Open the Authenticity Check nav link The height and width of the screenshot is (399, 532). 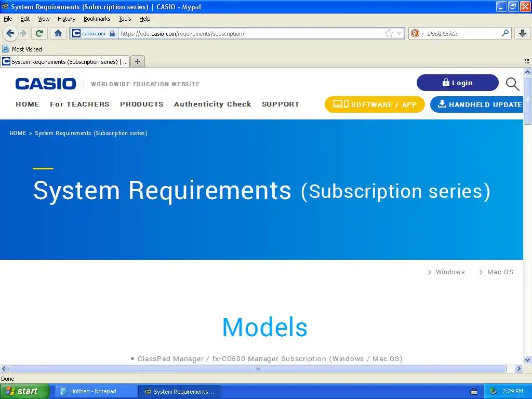[x=212, y=104]
